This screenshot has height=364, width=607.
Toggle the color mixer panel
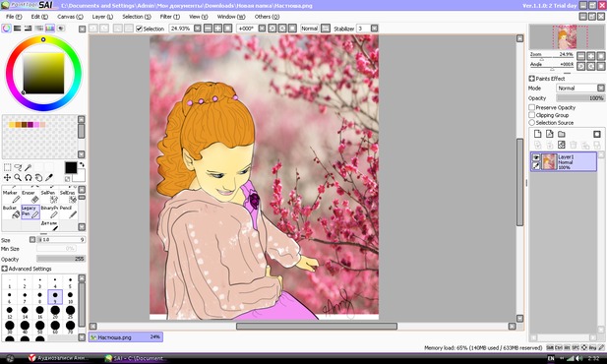click(x=38, y=29)
